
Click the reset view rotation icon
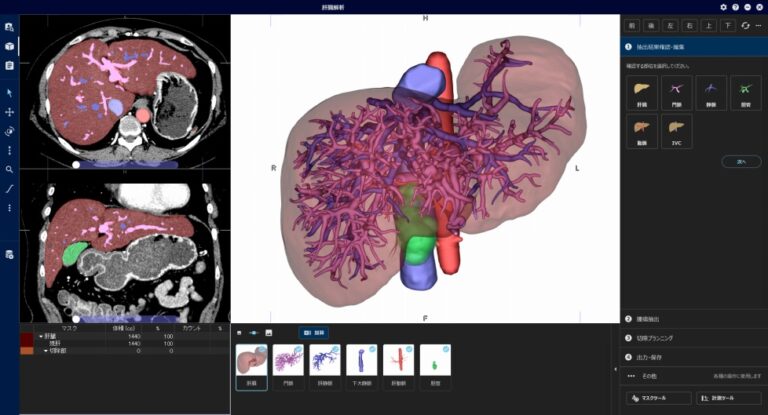point(745,24)
